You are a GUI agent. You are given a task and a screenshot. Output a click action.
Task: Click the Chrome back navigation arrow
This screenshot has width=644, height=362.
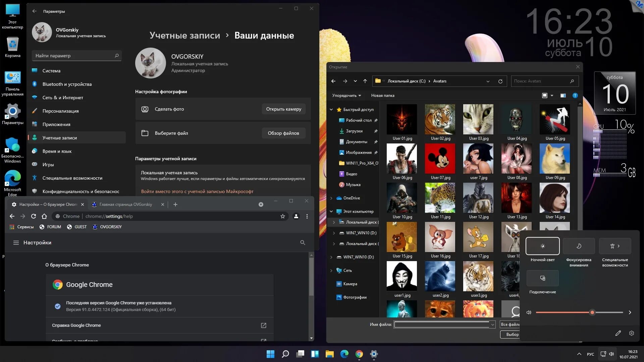click(x=12, y=216)
